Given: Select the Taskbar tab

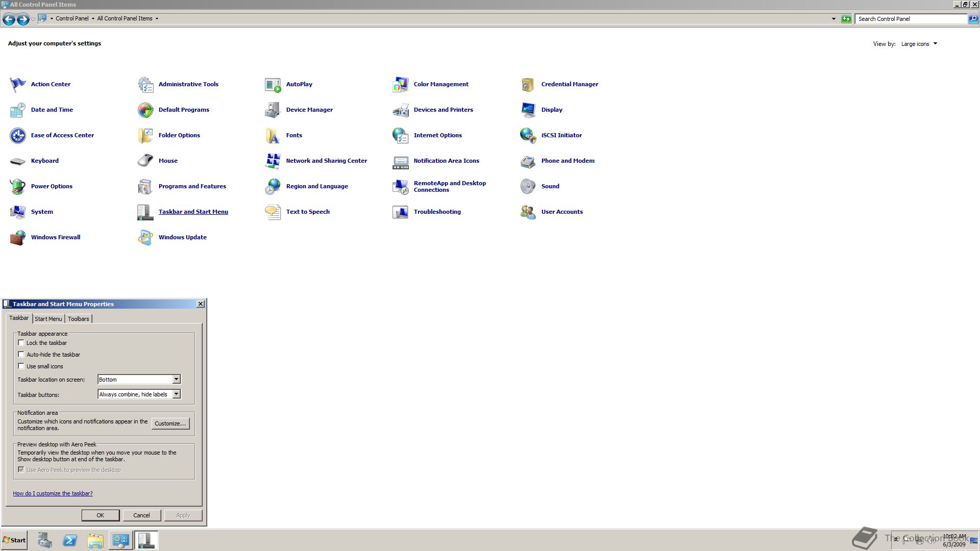Looking at the screenshot, I should tap(19, 318).
